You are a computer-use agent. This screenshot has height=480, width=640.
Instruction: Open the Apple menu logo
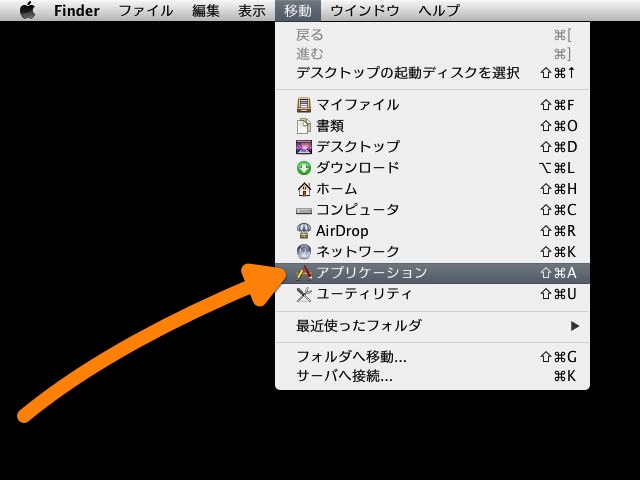[x=28, y=10]
